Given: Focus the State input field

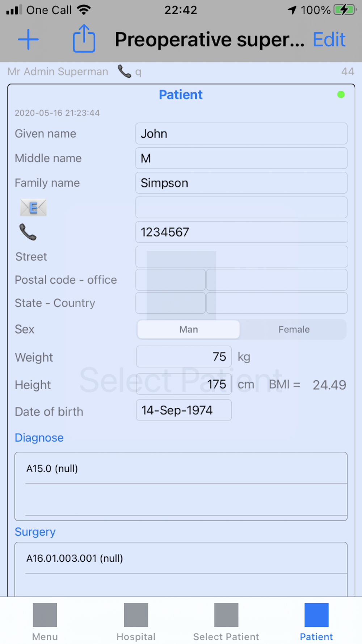Looking at the screenshot, I should click(170, 303).
